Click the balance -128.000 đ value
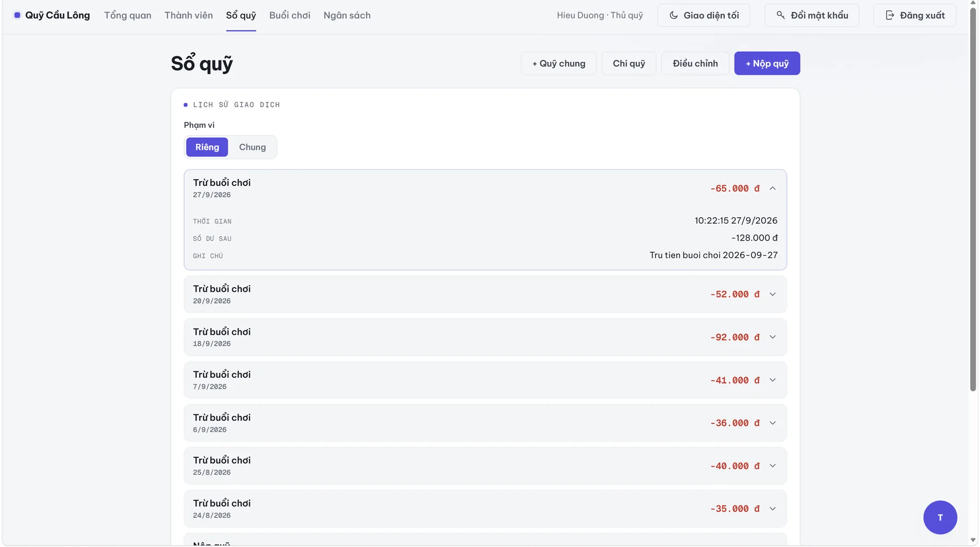 (754, 238)
